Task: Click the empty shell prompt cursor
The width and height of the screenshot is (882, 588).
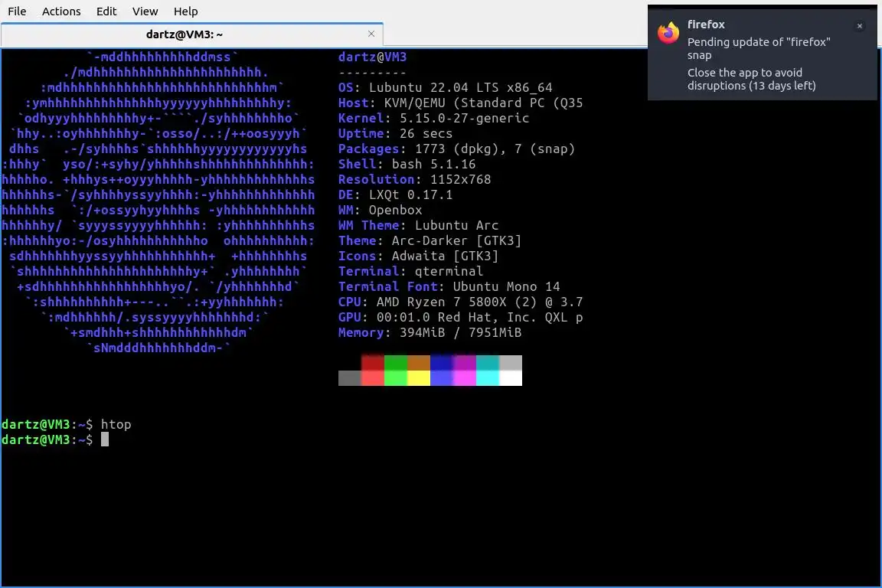Action: [105, 439]
